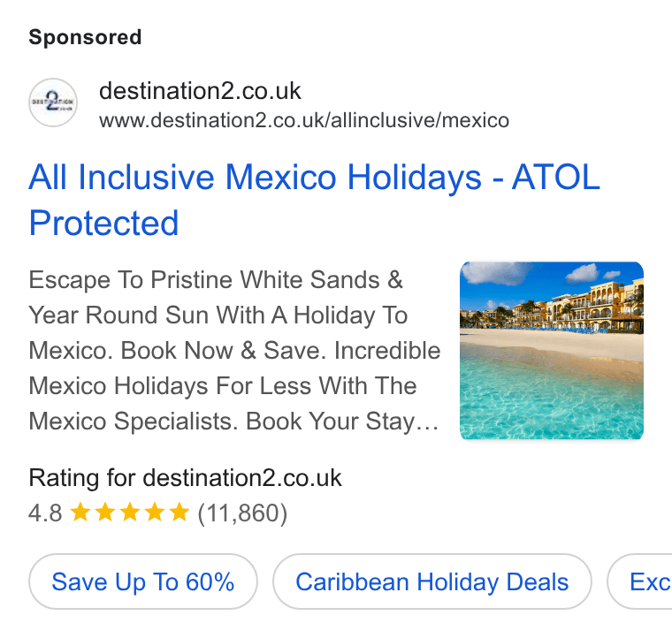This screenshot has width=672, height=638.
Task: Click the fourth gold rating star
Action: 155,513
